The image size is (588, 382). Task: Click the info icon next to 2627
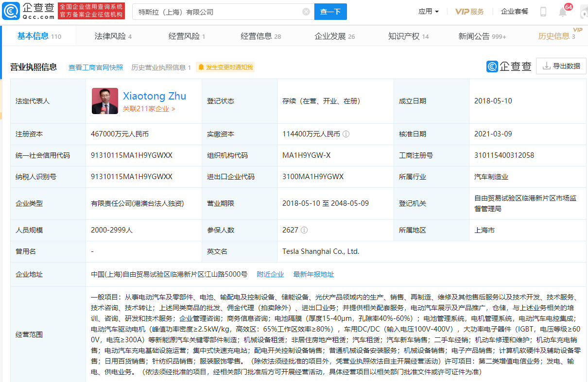(x=304, y=230)
